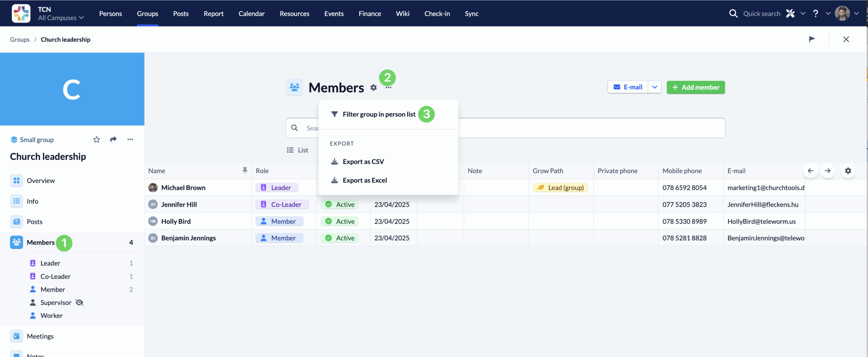Image resolution: width=868 pixels, height=357 pixels.
Task: Click the Meetings calendar icon in sidebar
Action: (x=16, y=336)
